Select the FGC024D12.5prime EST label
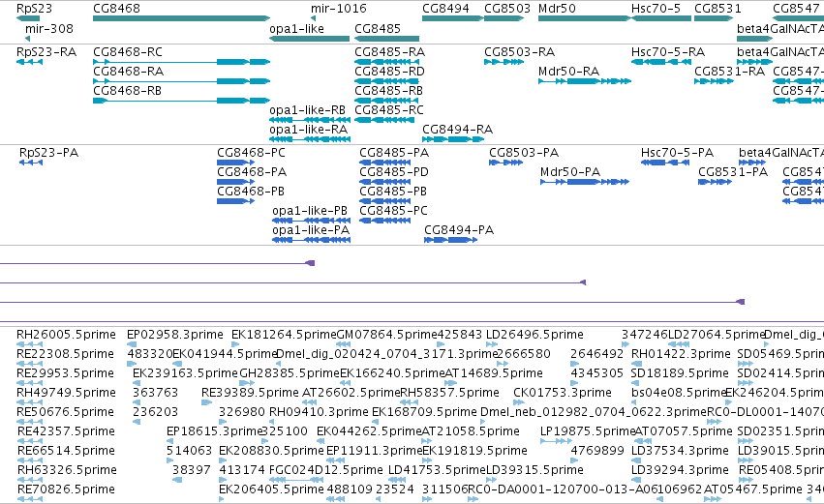This screenshot has width=824, height=504. 326,470
